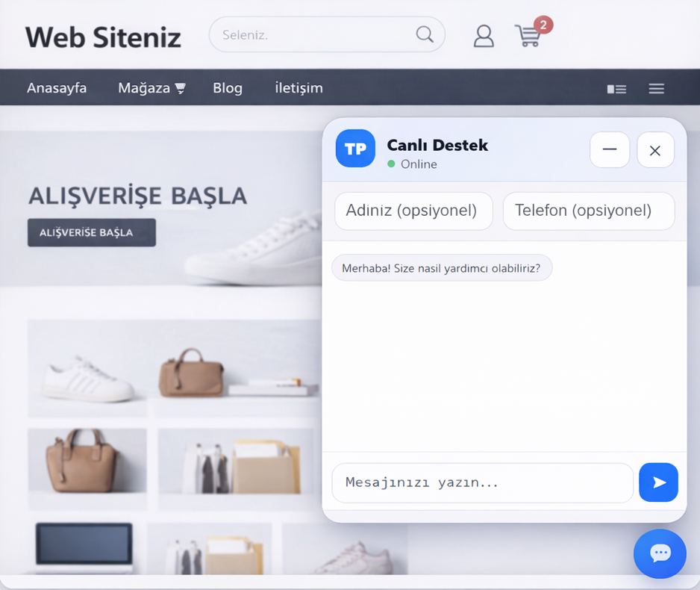Select the Anasayfa navigation item
The width and height of the screenshot is (700, 590).
[57, 87]
